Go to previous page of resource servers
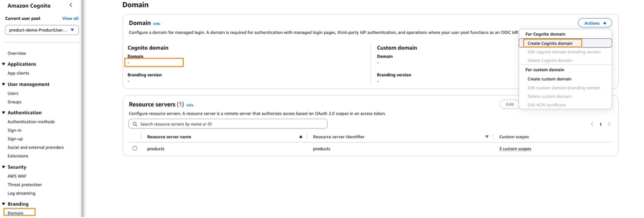The width and height of the screenshot is (644, 218). click(592, 124)
